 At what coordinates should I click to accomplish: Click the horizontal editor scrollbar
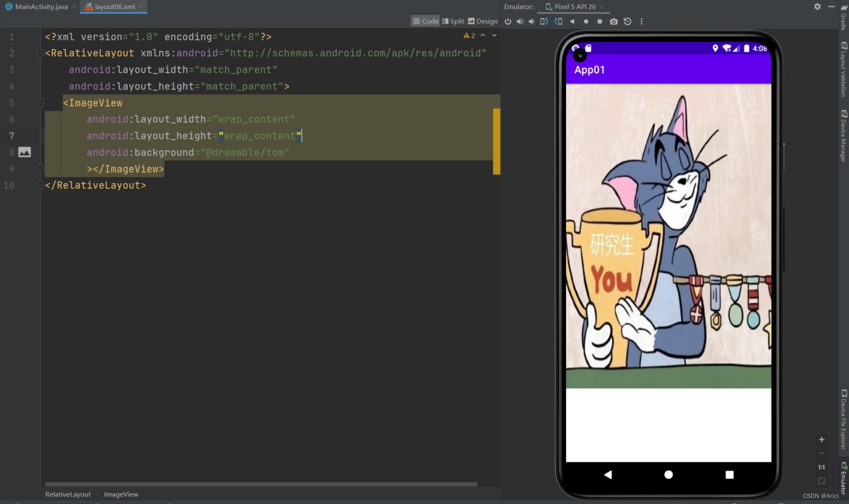click(261, 484)
